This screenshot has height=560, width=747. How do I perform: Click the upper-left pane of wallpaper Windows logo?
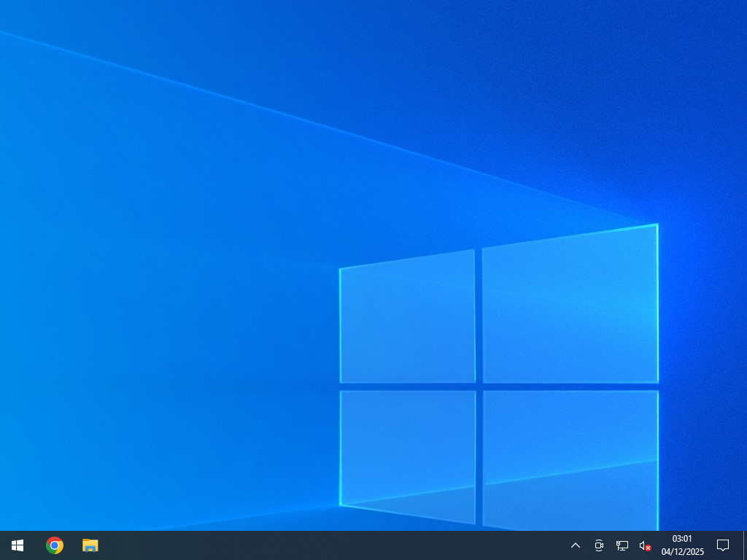coord(407,317)
